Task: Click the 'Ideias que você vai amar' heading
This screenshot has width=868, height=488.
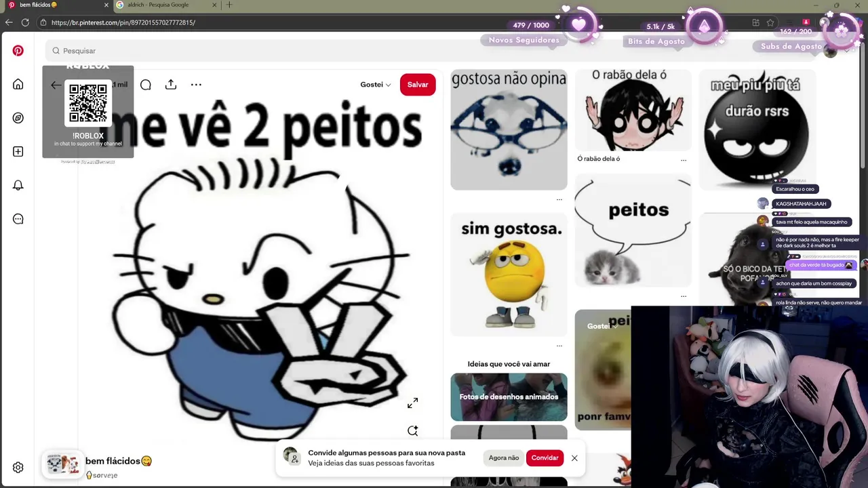Action: [x=509, y=364]
